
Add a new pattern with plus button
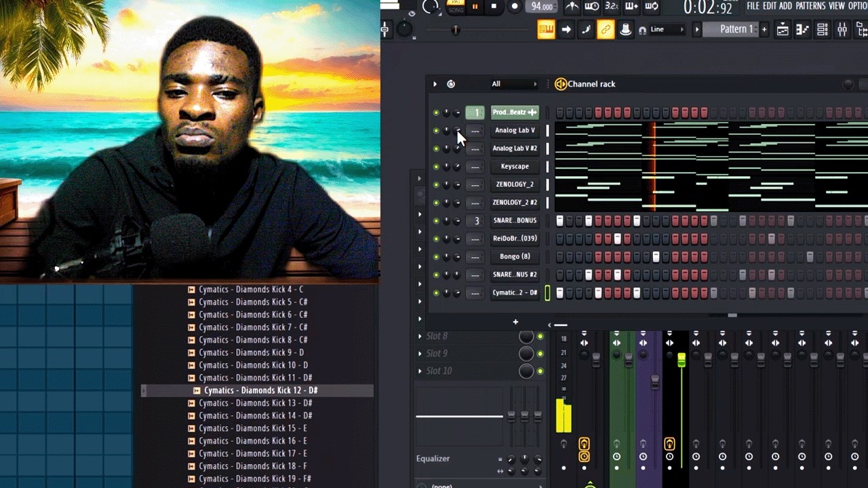pyautogui.click(x=764, y=29)
